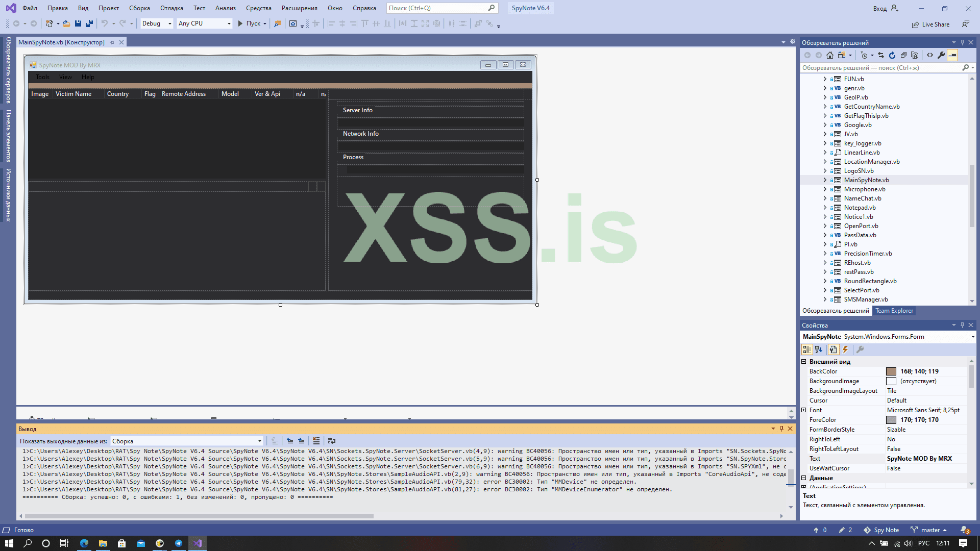
Task: Click the Save All toolbar icon
Action: point(89,23)
